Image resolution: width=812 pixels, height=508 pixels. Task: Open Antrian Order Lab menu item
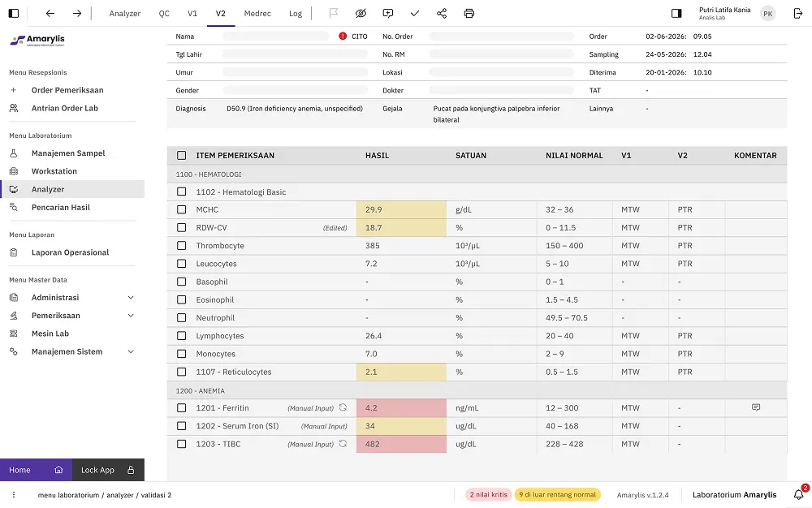point(65,108)
